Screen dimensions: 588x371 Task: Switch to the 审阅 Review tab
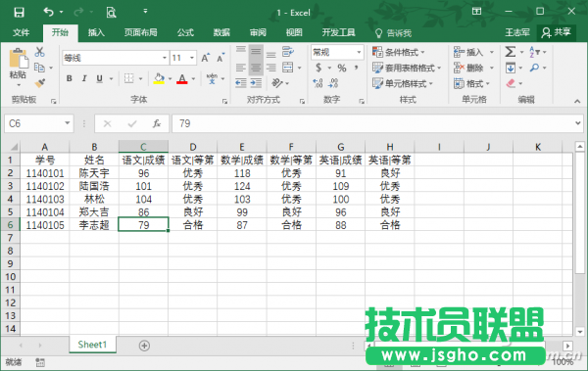[258, 32]
